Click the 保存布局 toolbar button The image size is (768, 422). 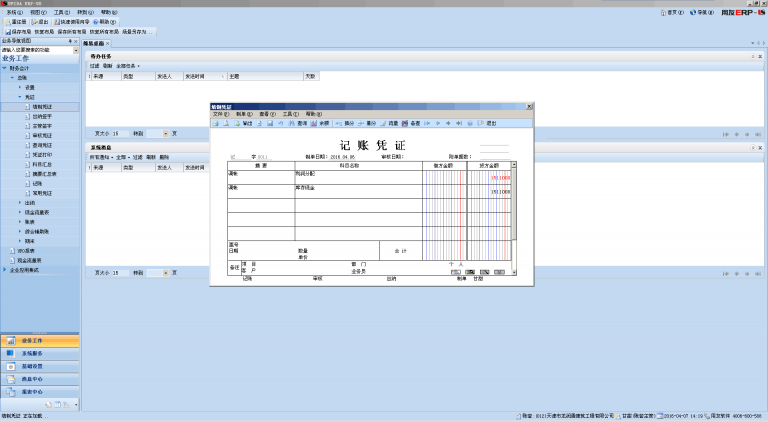click(x=18, y=32)
